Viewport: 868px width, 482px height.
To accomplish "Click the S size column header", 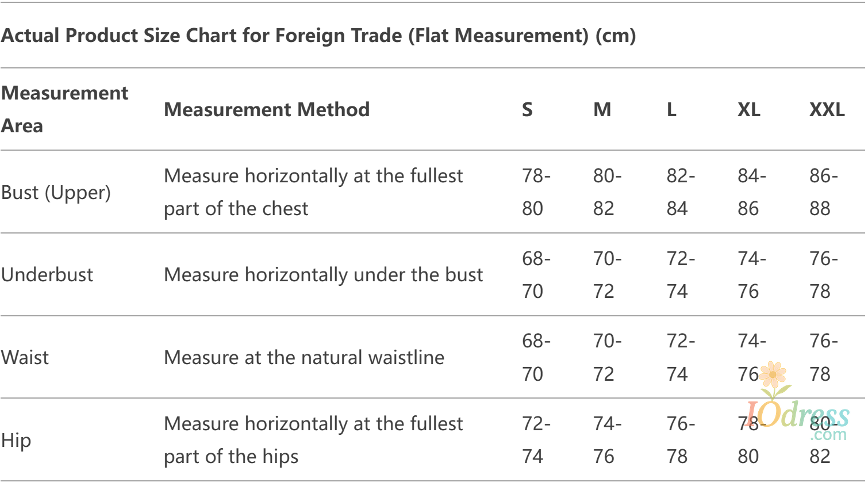I will pos(527,109).
